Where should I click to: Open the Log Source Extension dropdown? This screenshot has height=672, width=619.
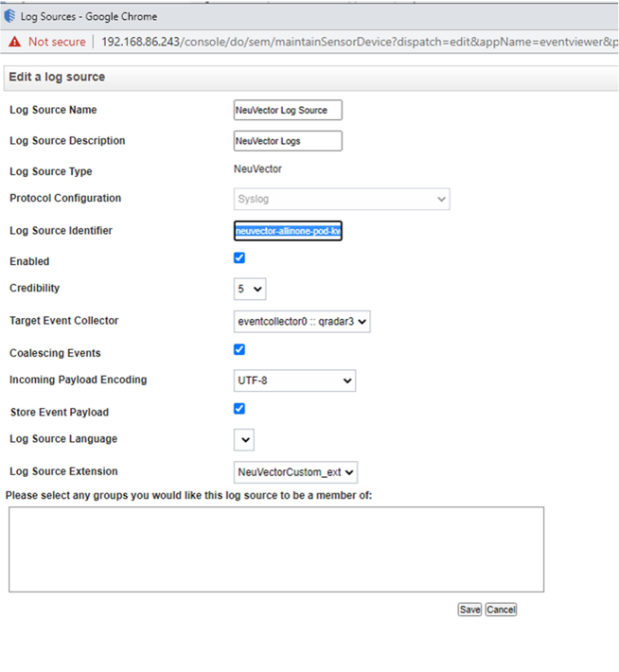click(x=295, y=471)
